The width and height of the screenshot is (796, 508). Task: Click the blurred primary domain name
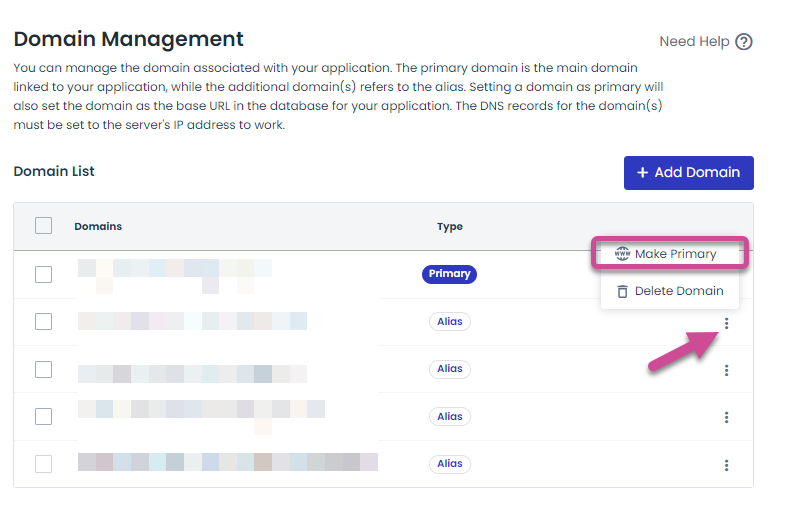point(175,276)
